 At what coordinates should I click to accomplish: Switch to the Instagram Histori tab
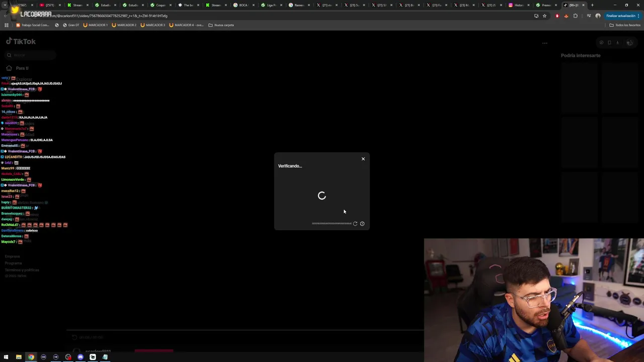[x=518, y=5]
